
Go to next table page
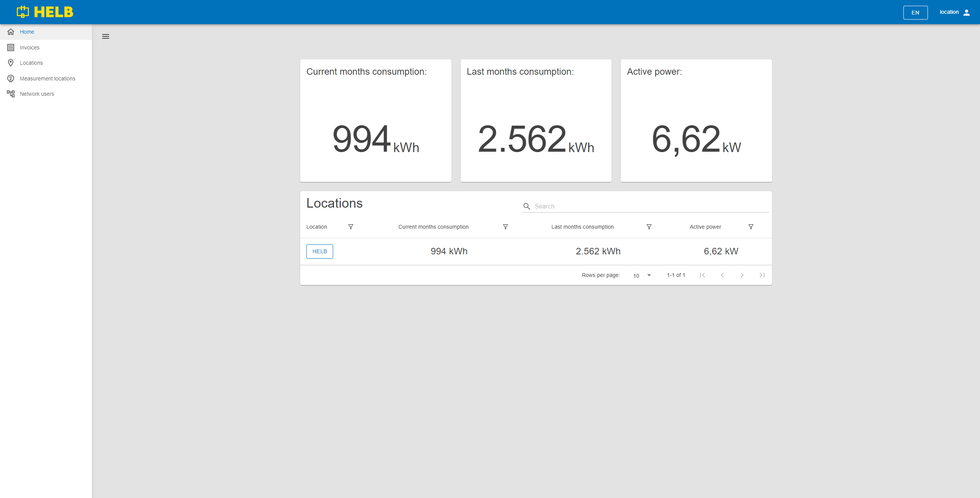tap(742, 275)
